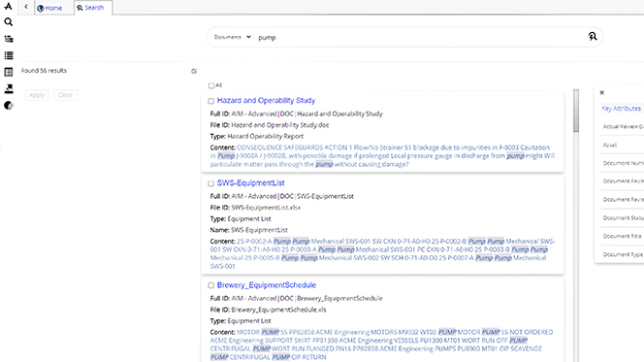Screen dimensions: 644x362
Task: Click the Clear filter button
Action: pos(65,95)
